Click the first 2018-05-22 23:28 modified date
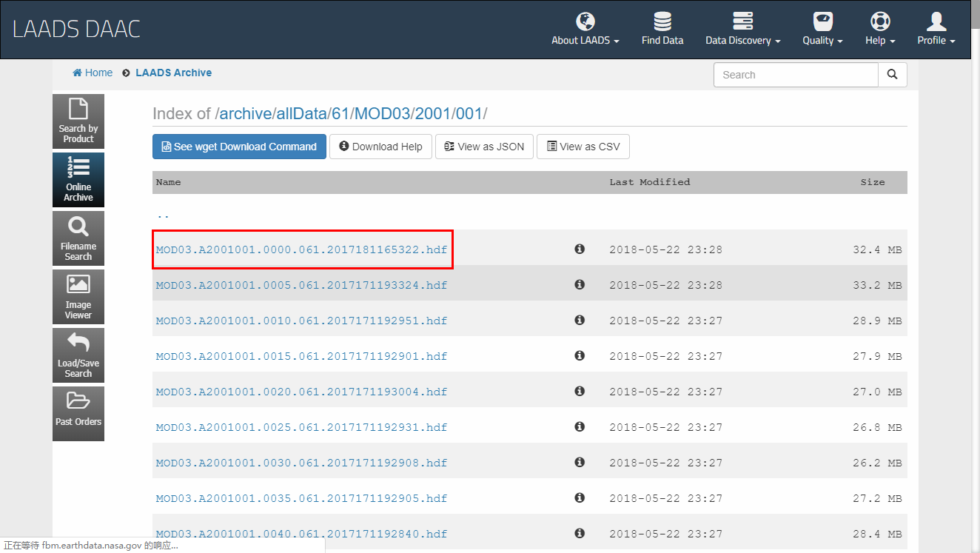Viewport: 980px width, 553px height. (665, 249)
